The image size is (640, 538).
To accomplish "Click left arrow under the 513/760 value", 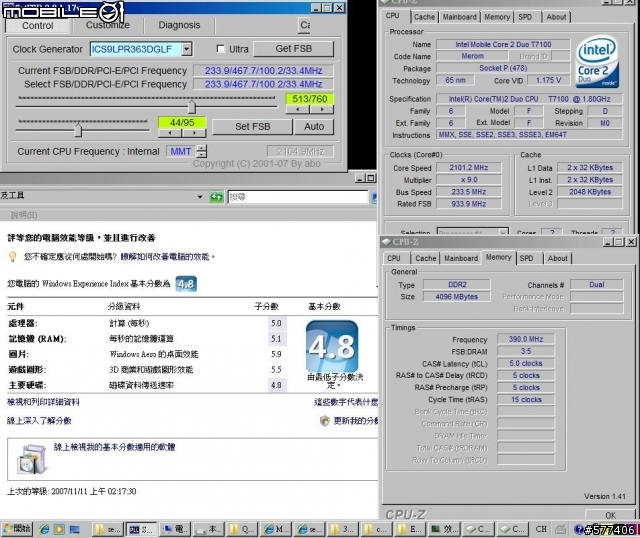I will click(x=298, y=109).
